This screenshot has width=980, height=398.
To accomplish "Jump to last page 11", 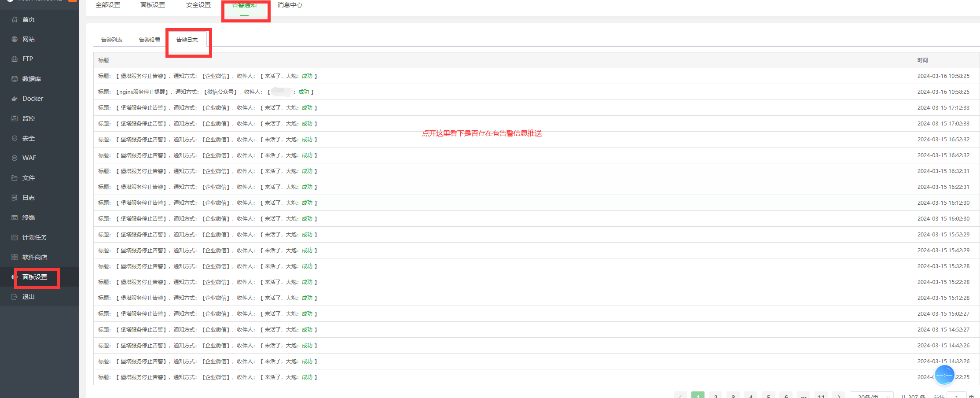I will [x=821, y=395].
